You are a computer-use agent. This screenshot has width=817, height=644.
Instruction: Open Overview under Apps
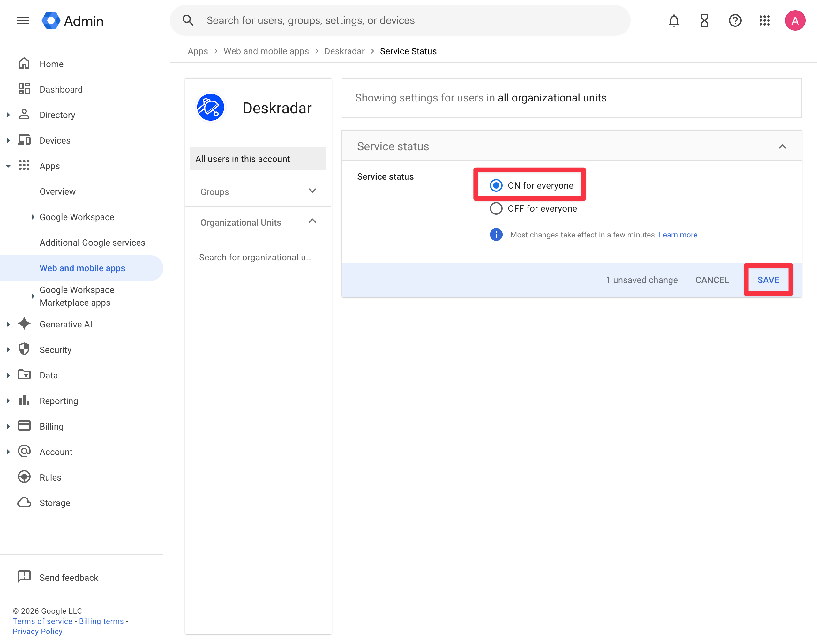58,191
